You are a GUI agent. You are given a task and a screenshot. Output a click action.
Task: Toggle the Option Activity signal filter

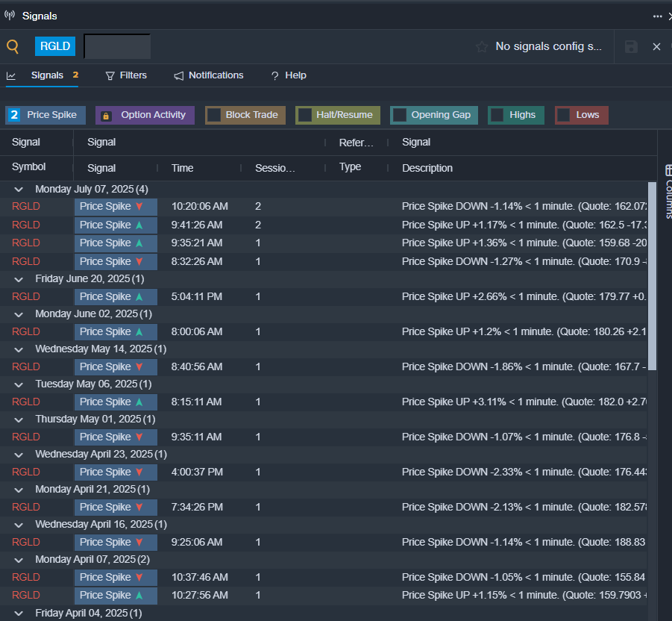(145, 115)
